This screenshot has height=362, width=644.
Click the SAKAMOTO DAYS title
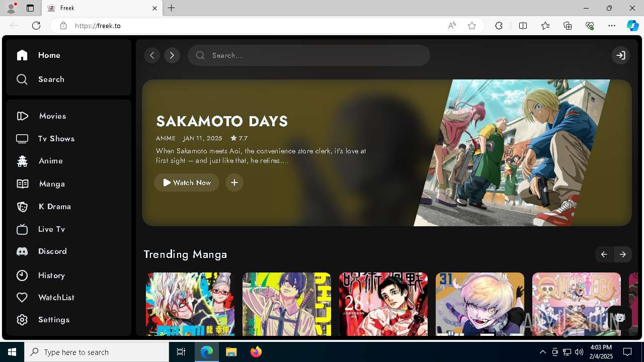click(222, 121)
